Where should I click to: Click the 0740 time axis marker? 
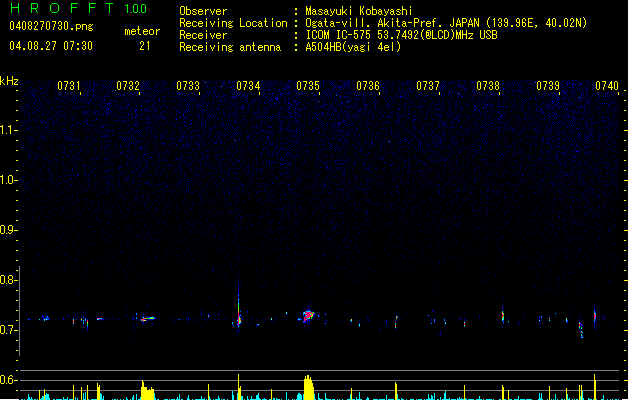(x=607, y=86)
